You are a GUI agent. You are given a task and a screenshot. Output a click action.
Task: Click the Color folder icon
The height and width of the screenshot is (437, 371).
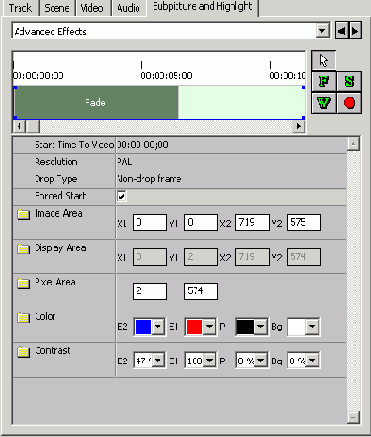tap(23, 317)
